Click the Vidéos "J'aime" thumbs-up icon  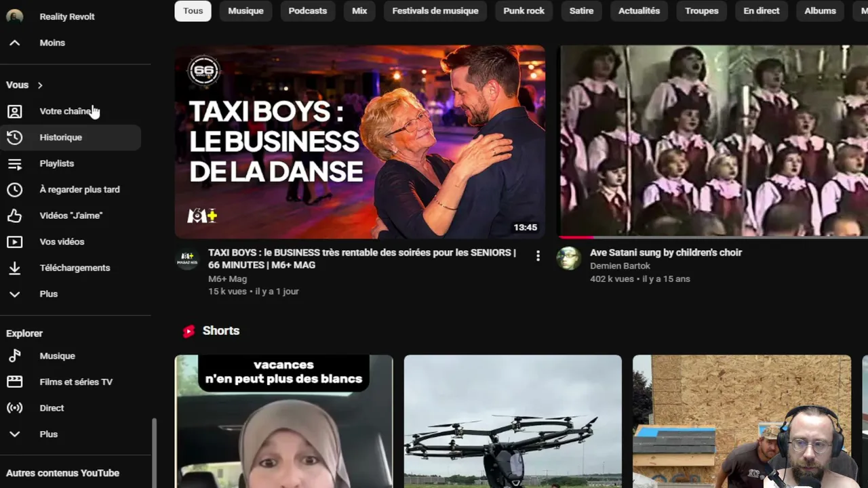(x=14, y=216)
